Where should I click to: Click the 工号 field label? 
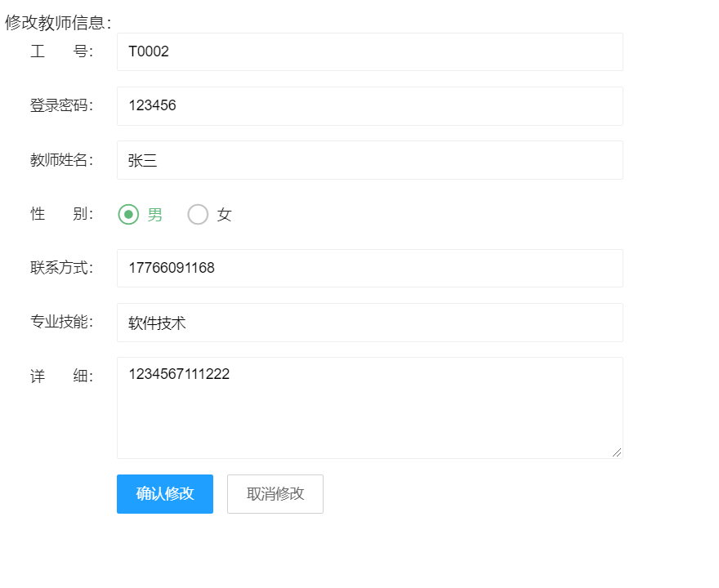pos(61,52)
